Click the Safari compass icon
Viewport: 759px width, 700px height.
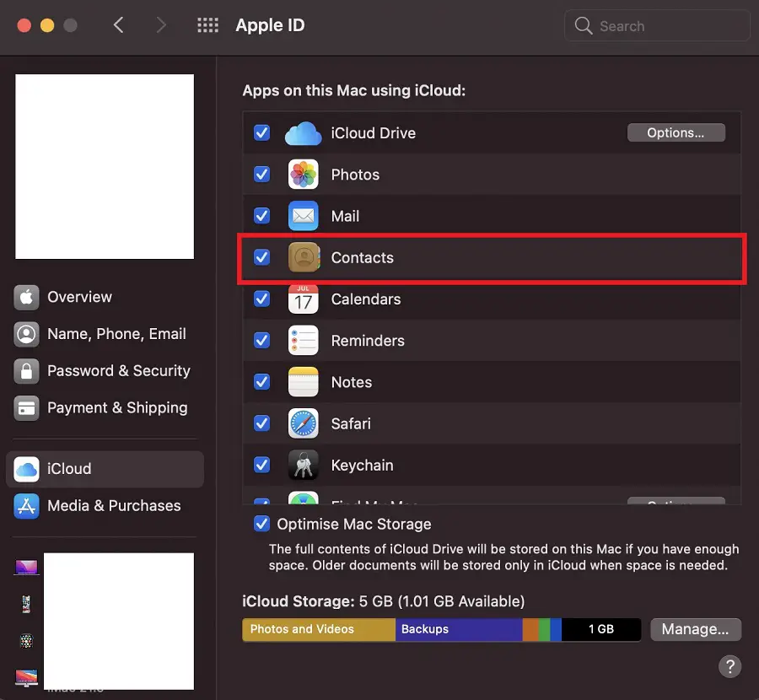[x=303, y=423]
